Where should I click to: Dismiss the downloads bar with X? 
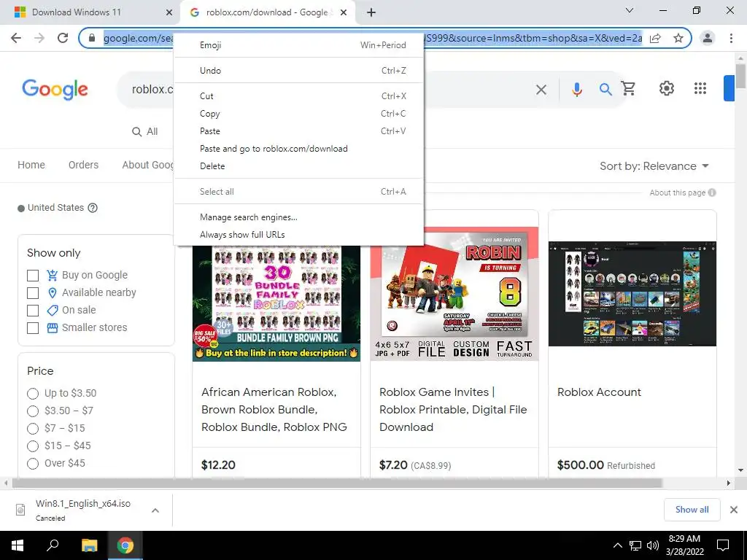point(734,510)
